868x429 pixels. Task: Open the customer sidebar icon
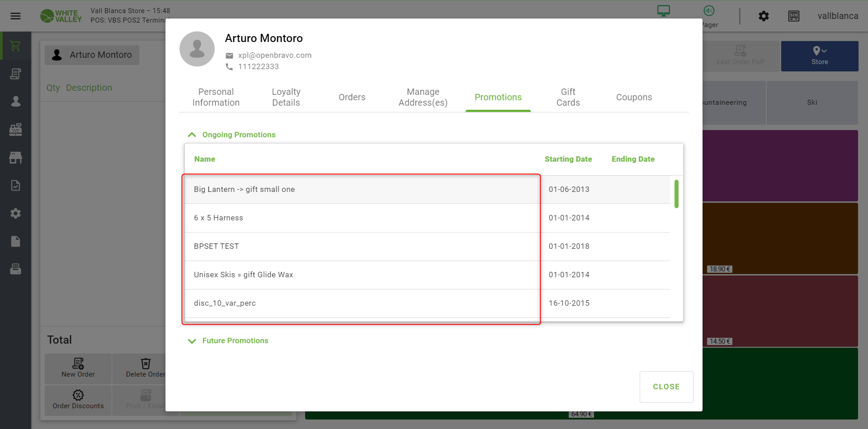pyautogui.click(x=15, y=102)
